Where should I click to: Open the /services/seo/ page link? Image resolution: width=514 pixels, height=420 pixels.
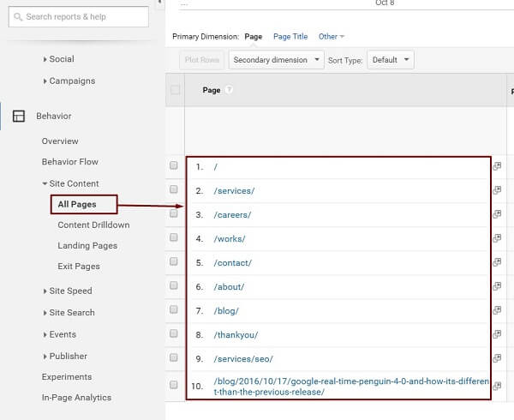(x=243, y=358)
